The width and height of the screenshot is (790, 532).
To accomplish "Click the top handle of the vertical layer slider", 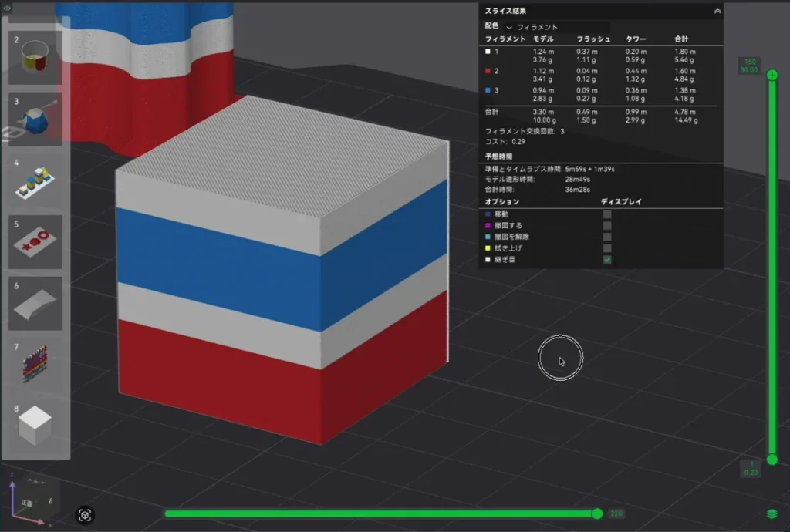I will point(771,76).
